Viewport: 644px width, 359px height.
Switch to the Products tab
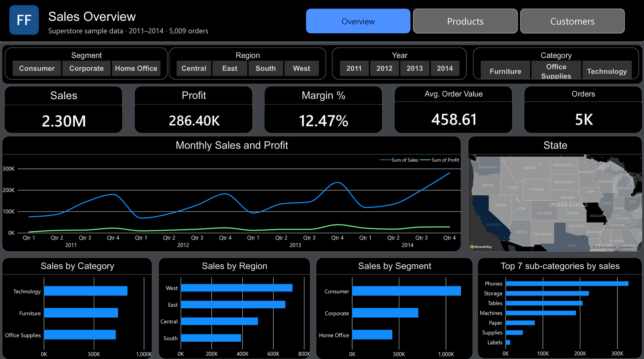[465, 21]
